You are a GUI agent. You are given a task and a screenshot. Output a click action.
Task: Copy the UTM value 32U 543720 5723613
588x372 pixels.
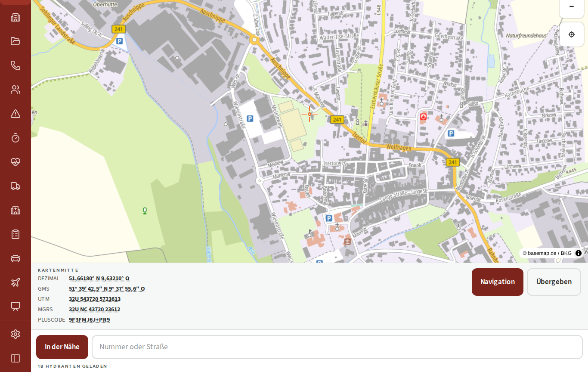95,299
